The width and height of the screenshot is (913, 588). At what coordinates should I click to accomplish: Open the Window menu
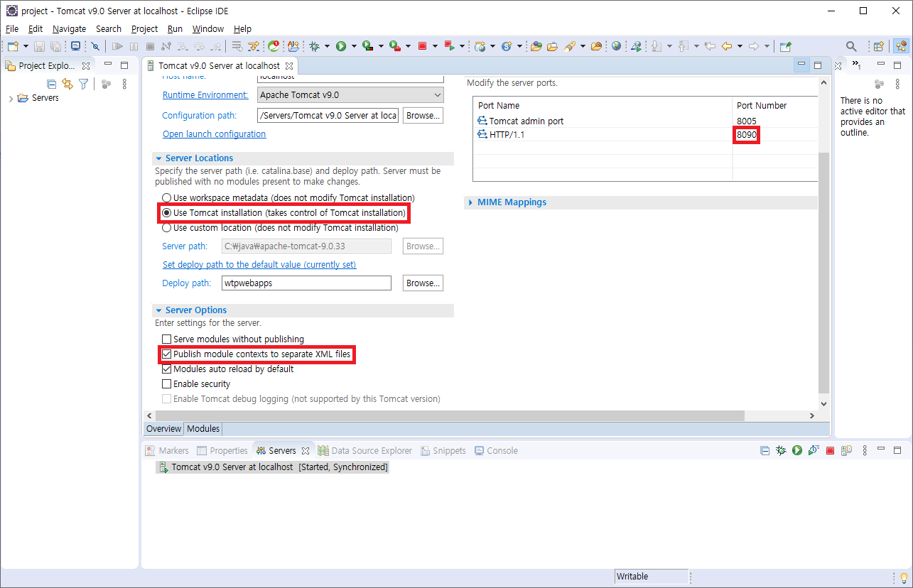tap(208, 29)
